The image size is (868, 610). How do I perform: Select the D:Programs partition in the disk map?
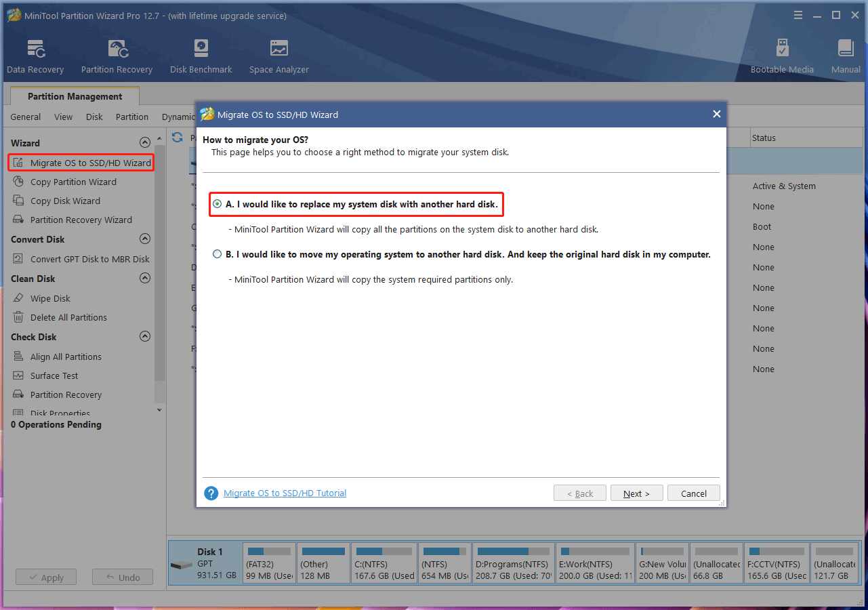click(513, 563)
